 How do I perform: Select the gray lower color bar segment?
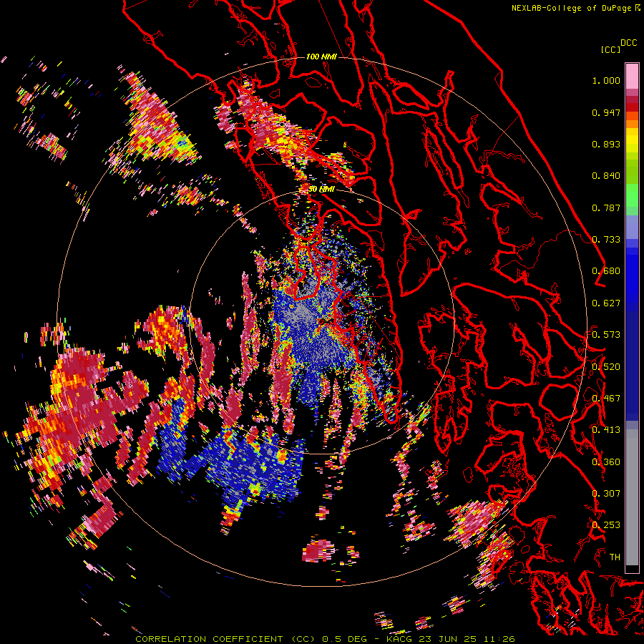pyautogui.click(x=632, y=497)
